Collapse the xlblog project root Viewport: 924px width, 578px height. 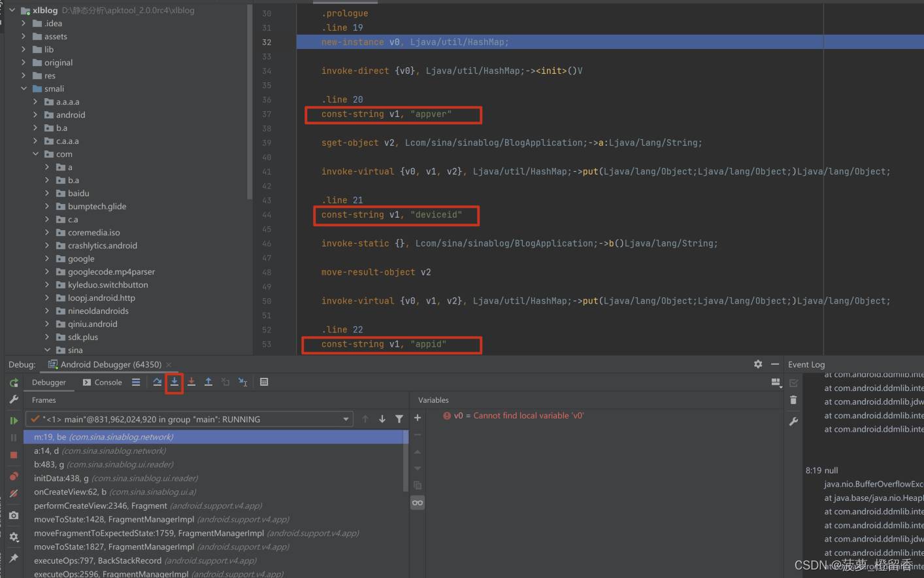12,10
